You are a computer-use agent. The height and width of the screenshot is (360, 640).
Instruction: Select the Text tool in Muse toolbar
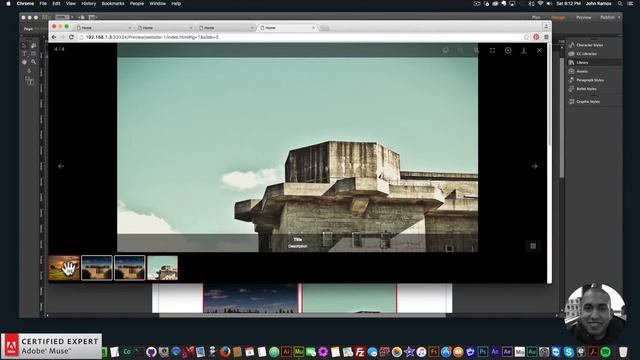click(24, 54)
